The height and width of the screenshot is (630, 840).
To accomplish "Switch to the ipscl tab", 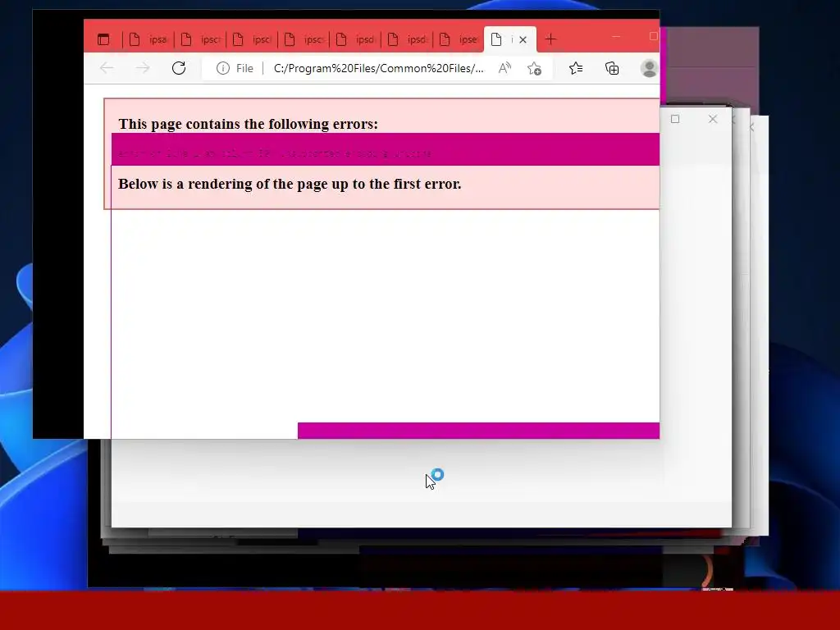I will pos(253,39).
